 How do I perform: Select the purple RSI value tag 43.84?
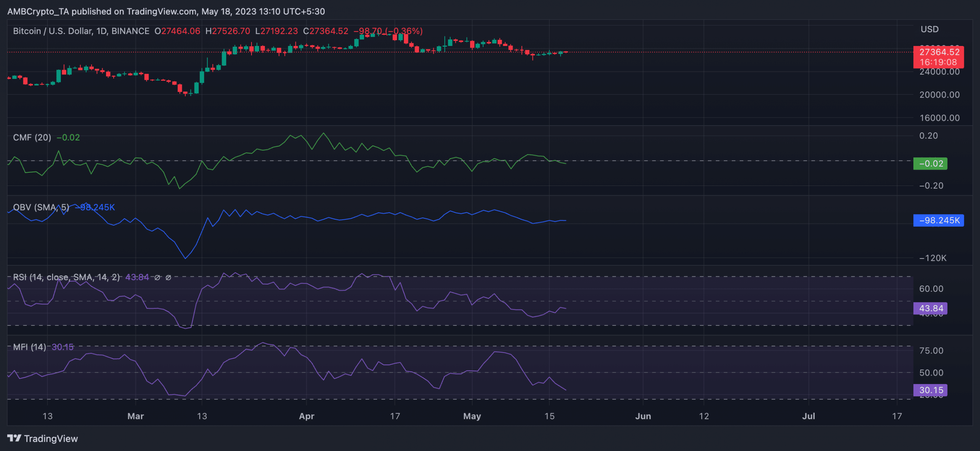point(930,308)
